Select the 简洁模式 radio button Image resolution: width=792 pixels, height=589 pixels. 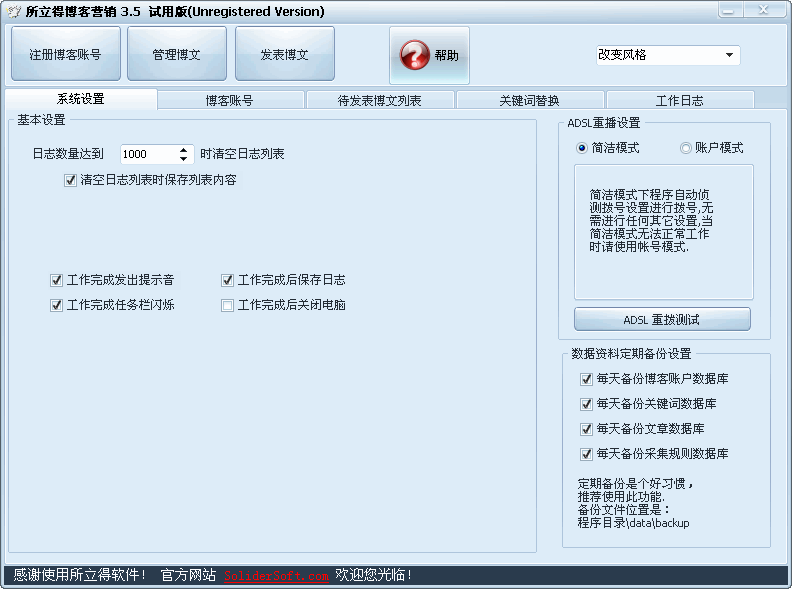[582, 148]
